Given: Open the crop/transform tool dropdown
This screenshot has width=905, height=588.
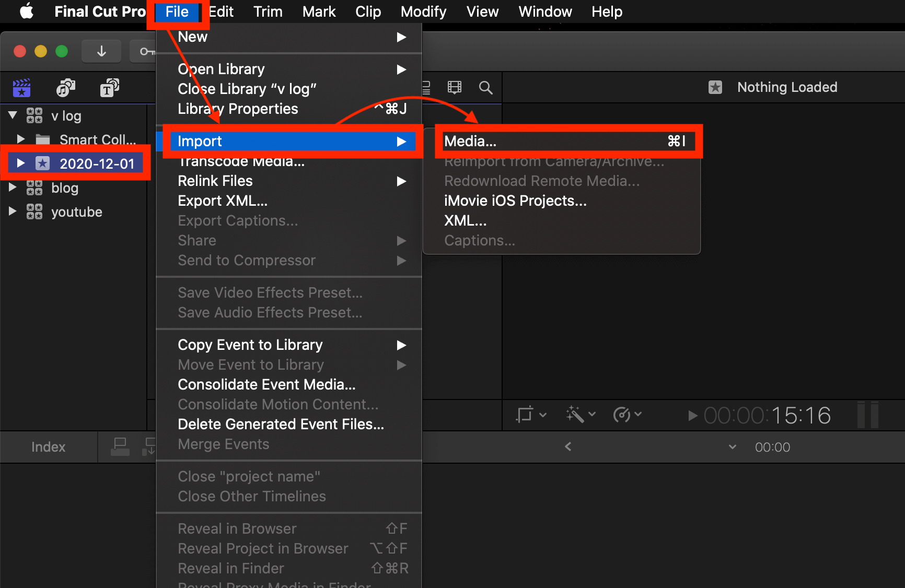Looking at the screenshot, I should point(531,415).
